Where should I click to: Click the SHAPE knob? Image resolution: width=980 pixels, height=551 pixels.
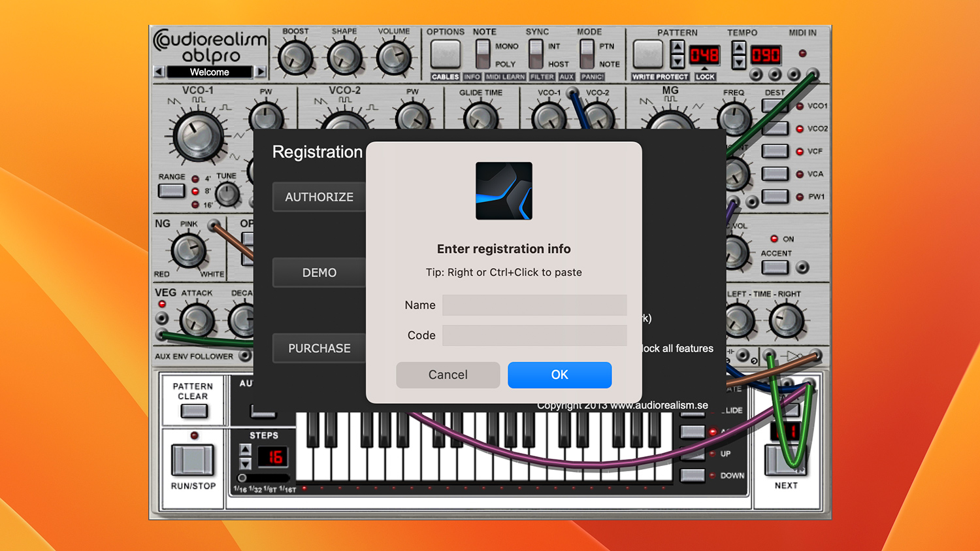(x=344, y=58)
